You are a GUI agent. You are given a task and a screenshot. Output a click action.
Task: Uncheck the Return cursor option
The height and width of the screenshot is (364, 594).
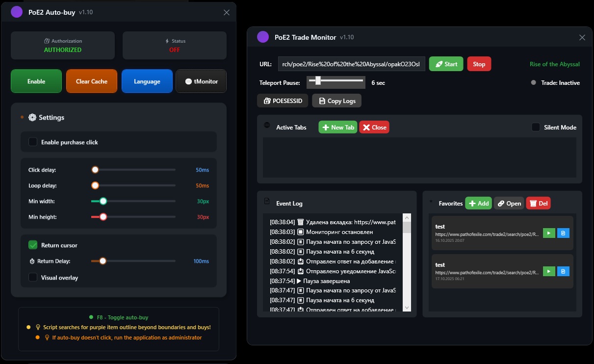pos(33,245)
